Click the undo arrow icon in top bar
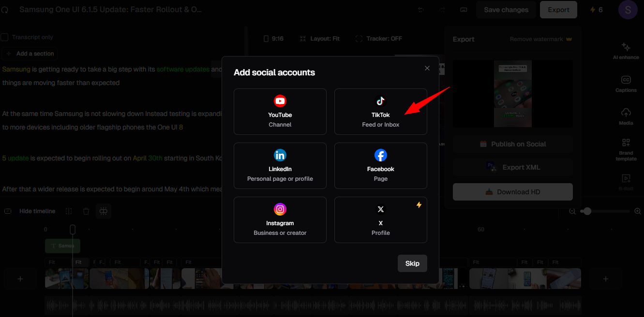The width and height of the screenshot is (644, 317). click(x=421, y=10)
